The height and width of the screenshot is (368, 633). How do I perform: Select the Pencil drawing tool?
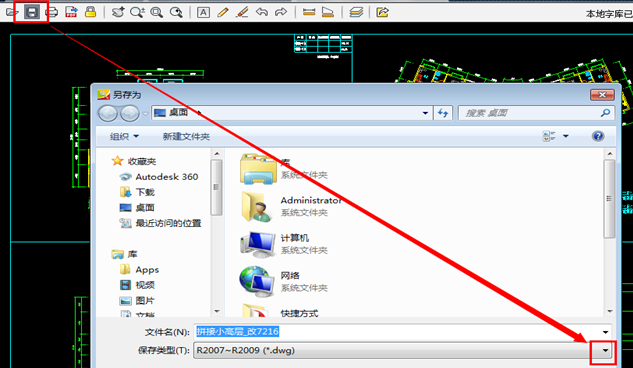point(222,12)
